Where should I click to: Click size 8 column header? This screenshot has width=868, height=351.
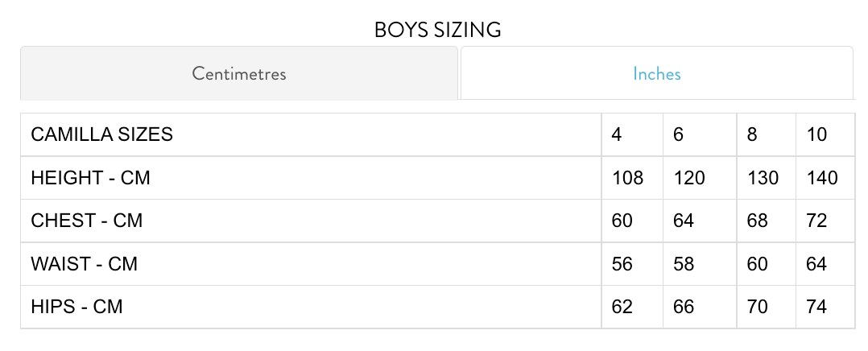point(752,134)
